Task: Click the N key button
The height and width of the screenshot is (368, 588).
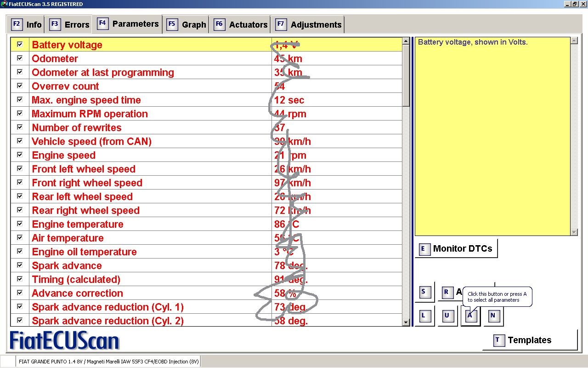Action: pos(493,316)
